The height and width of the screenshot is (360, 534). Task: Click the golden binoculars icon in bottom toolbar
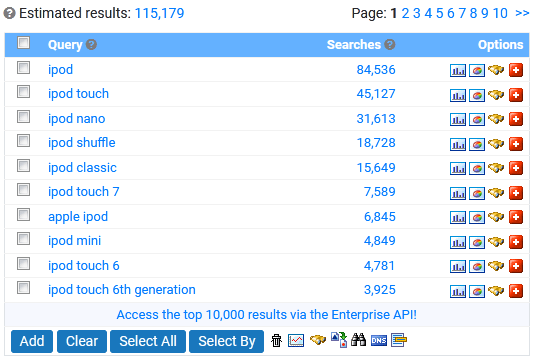pos(318,340)
